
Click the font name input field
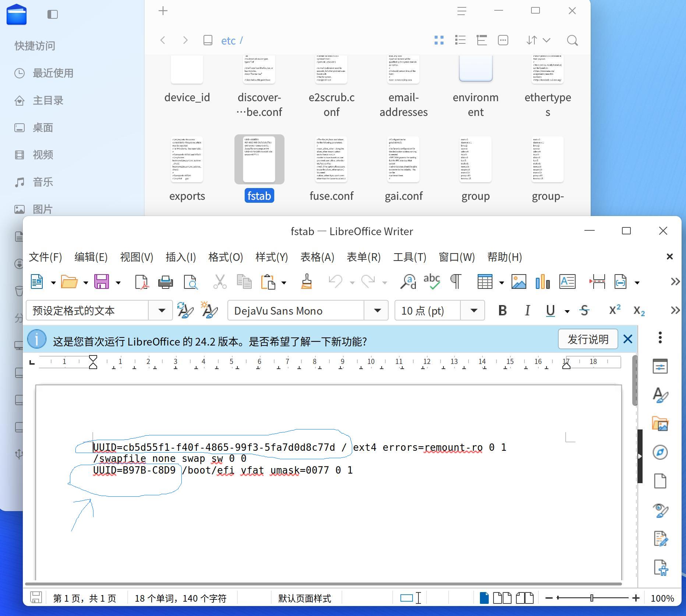(296, 311)
